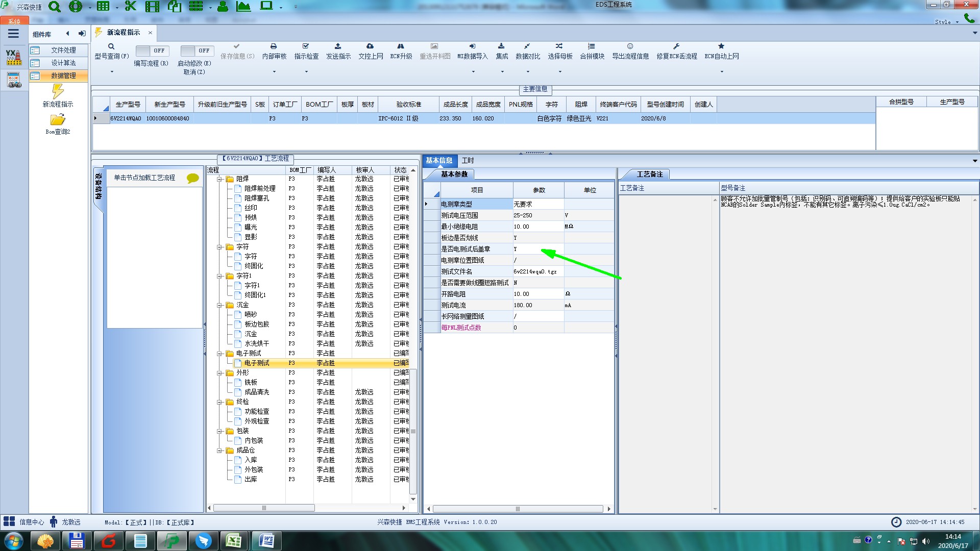Click the ECN自动上网 star icon
This screenshot has height=551, width=980.
721,46
